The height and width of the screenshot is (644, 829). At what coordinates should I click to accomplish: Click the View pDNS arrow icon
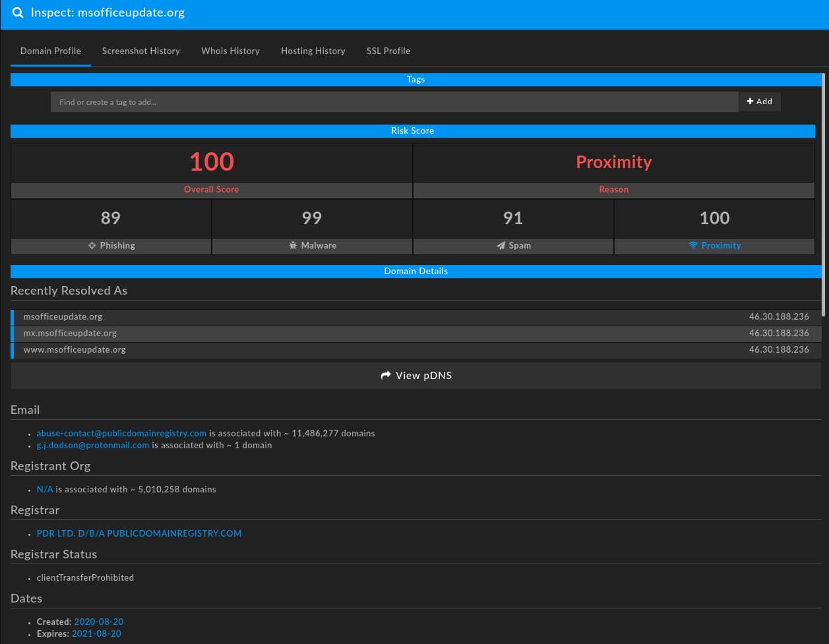[x=386, y=375]
